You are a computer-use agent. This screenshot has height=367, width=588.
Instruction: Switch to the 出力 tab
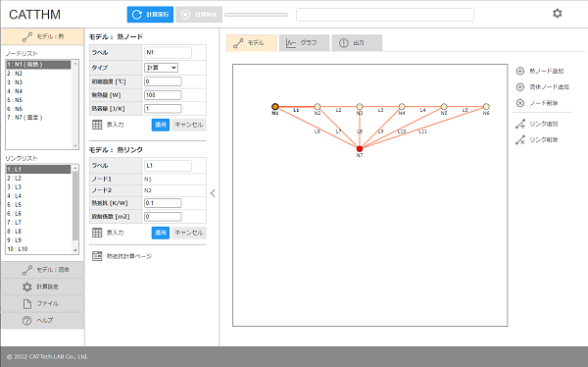tap(357, 43)
